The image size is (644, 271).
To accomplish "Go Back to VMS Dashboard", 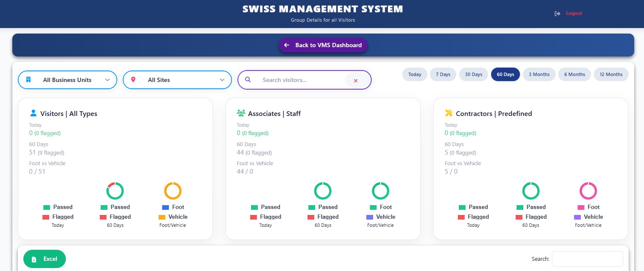I will [x=323, y=45].
